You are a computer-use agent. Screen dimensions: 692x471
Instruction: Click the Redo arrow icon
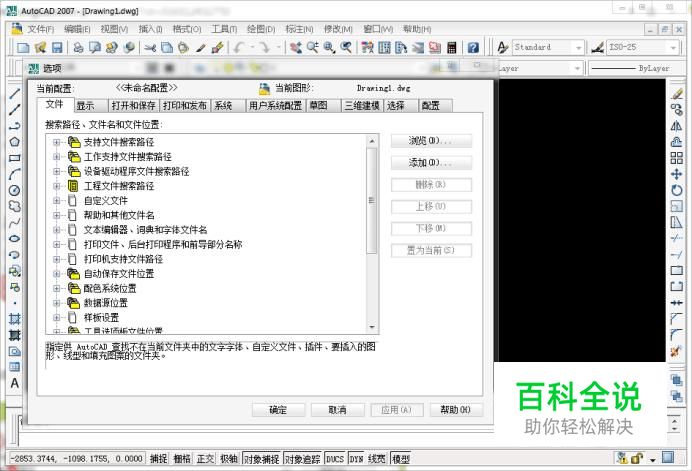pyautogui.click(x=264, y=47)
